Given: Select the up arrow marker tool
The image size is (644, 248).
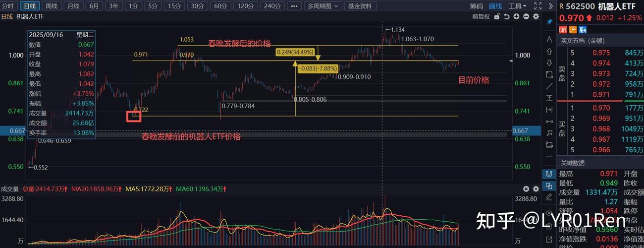Looking at the screenshot, I should 549,51.
